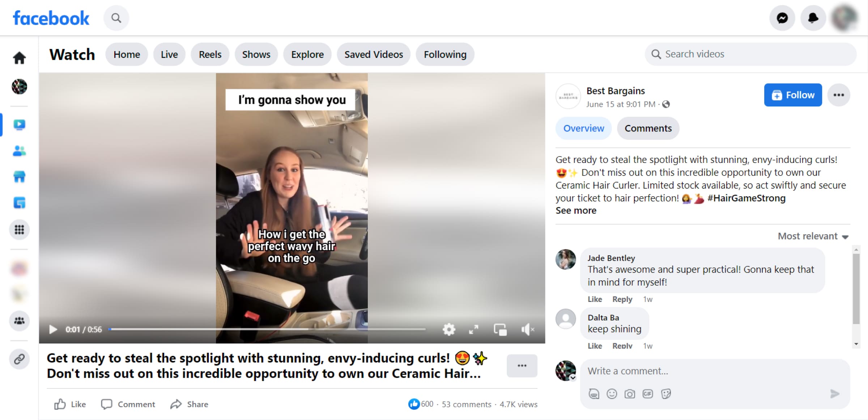Unmute the video speaker
This screenshot has width=868, height=420.
tap(528, 329)
